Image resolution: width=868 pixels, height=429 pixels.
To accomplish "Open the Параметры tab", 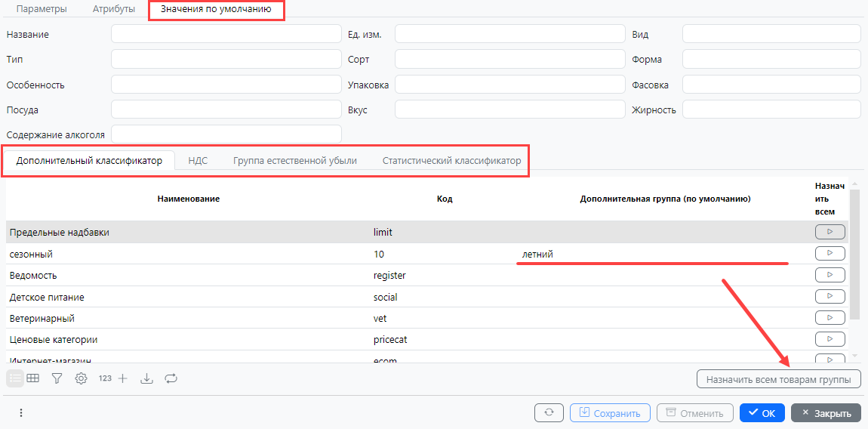I will click(x=42, y=9).
